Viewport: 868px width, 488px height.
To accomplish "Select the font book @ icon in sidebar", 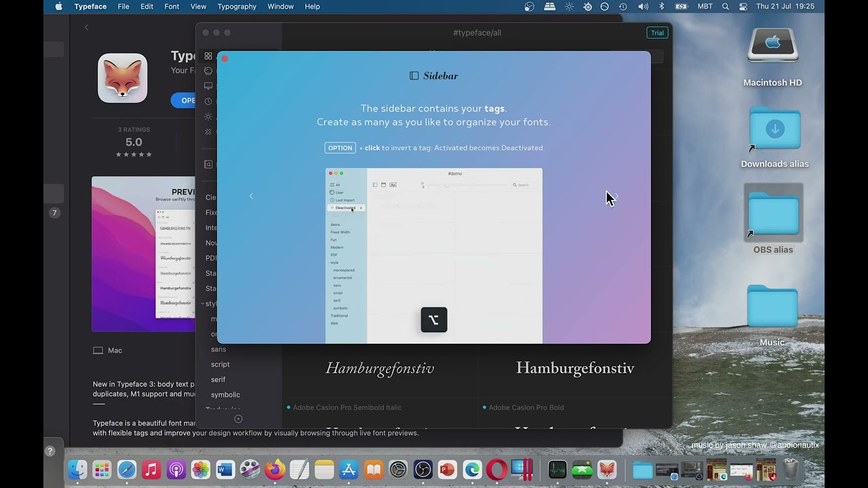I will pos(208,164).
